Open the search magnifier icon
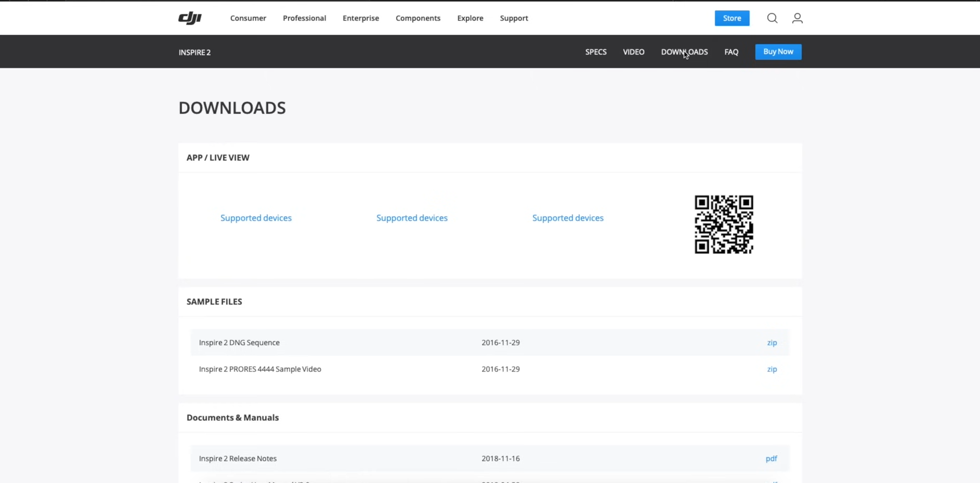The image size is (980, 483). 772,18
